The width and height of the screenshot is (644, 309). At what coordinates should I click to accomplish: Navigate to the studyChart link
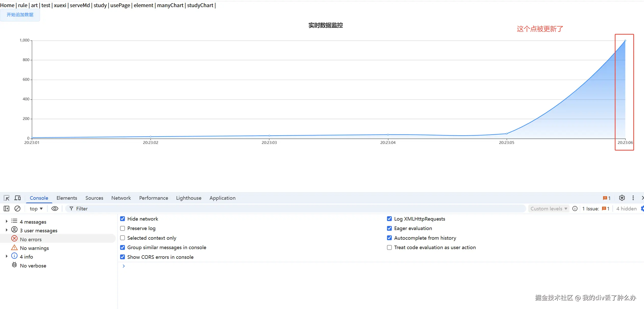[x=200, y=5]
